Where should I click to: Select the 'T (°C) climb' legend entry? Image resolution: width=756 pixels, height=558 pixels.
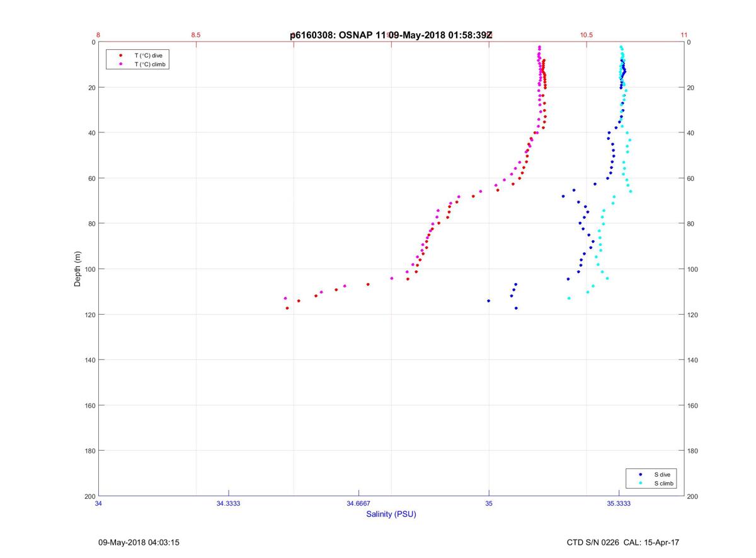coord(150,64)
